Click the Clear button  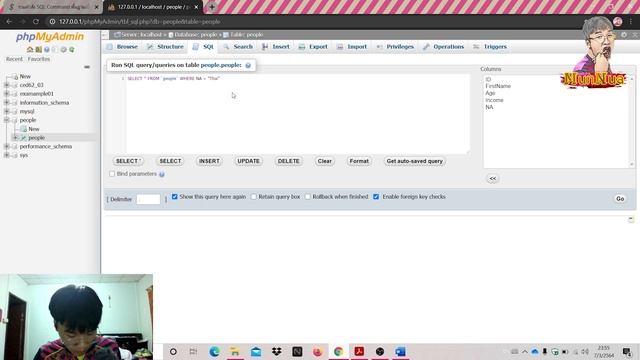[324, 161]
